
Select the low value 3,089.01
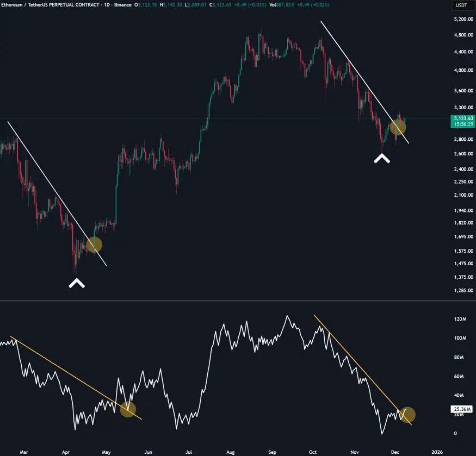[x=197, y=5]
